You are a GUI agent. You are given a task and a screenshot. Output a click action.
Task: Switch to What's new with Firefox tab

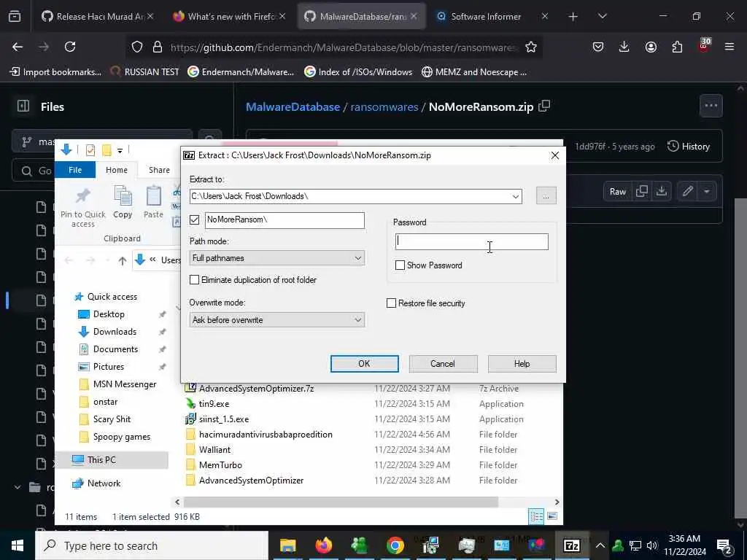click(231, 17)
